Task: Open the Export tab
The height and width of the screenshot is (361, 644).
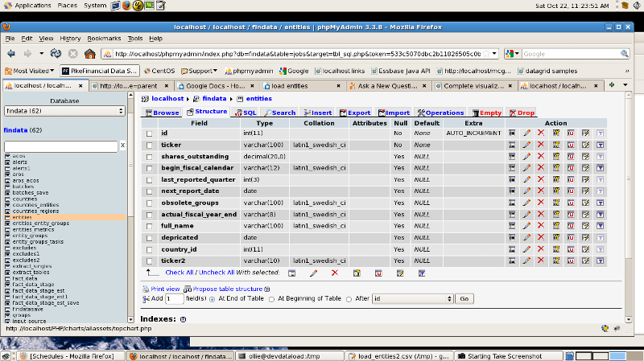Action: 355,113
